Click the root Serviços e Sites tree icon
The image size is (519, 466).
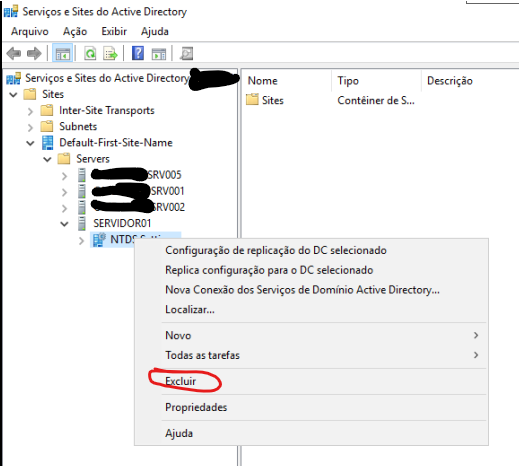click(x=13, y=78)
